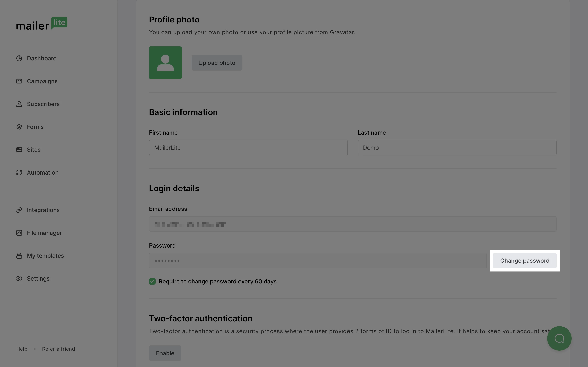The height and width of the screenshot is (367, 588).
Task: Click the Integrations link icon
Action: [x=19, y=210]
